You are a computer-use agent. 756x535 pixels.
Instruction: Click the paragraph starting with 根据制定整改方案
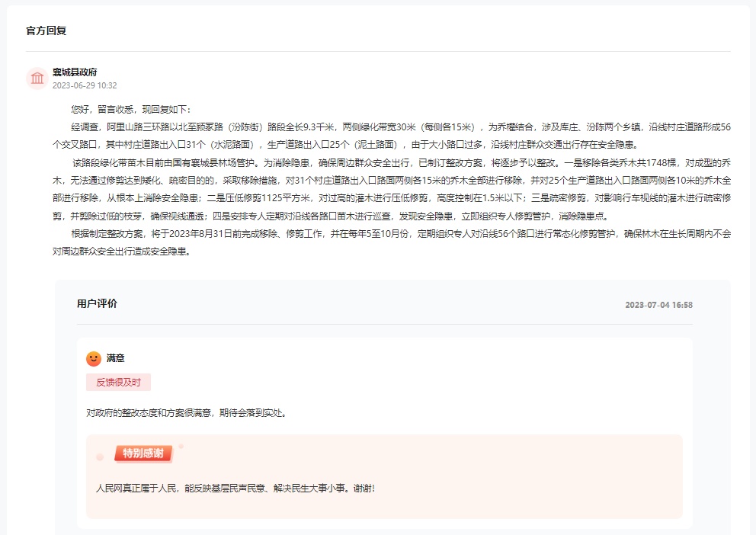[x=381, y=233]
